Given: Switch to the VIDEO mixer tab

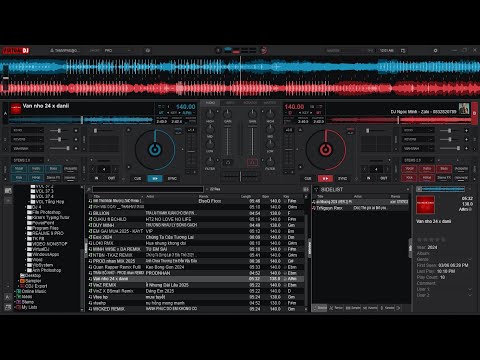Looking at the screenshot, I should (230, 103).
